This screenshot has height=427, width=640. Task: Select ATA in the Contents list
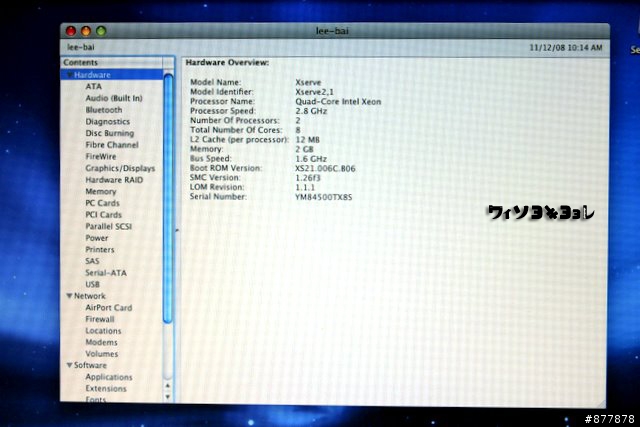[x=93, y=87]
